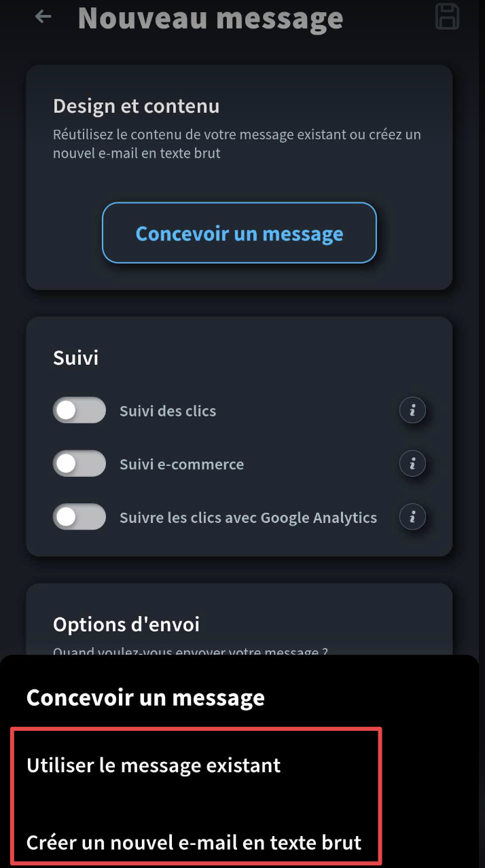Select Utiliser le message existant

pyautogui.click(x=154, y=765)
